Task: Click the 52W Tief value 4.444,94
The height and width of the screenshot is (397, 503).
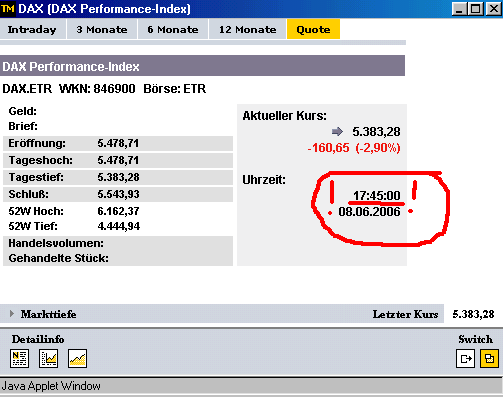Action: (119, 226)
